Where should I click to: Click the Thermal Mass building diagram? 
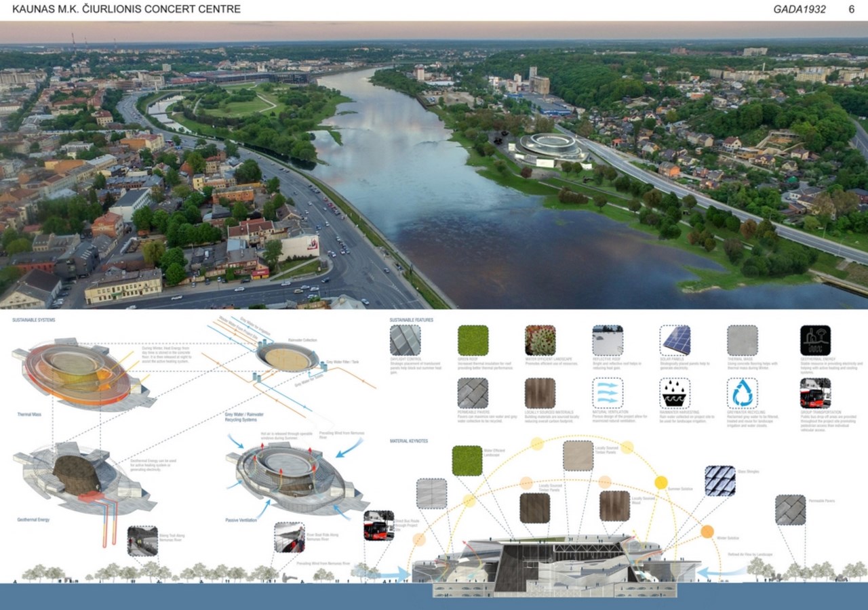point(78,373)
